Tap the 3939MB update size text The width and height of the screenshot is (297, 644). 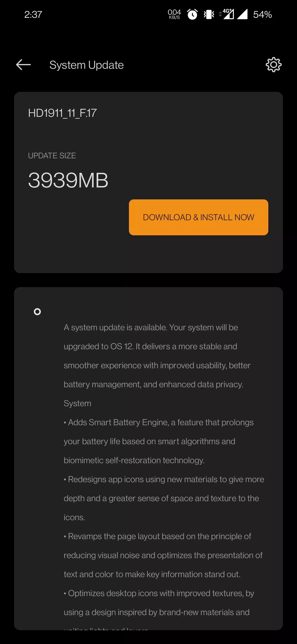click(68, 180)
